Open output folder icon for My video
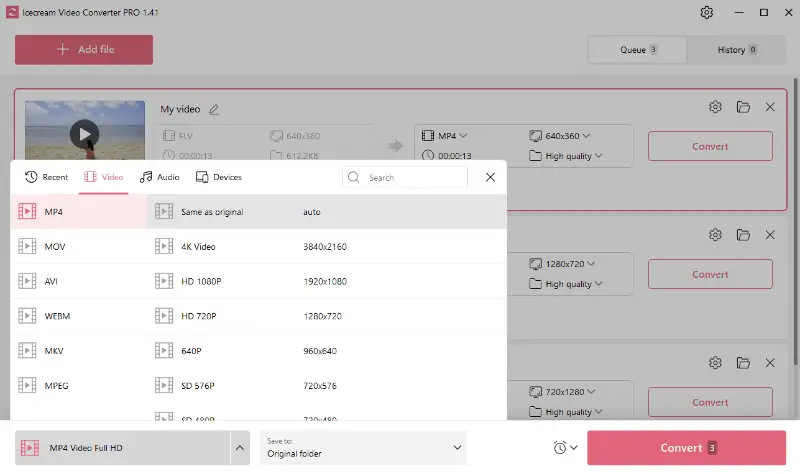Viewport: 800px width, 474px height. [x=743, y=107]
